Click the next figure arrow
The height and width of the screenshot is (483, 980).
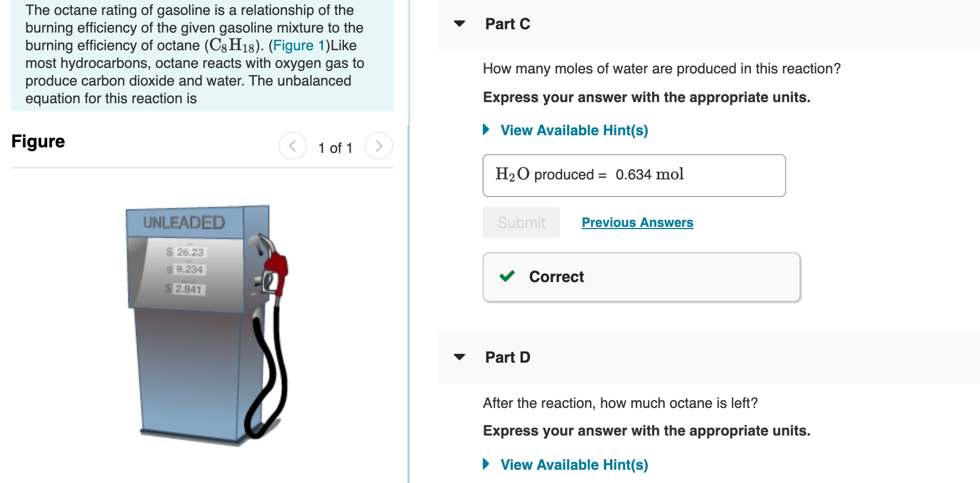[x=379, y=146]
